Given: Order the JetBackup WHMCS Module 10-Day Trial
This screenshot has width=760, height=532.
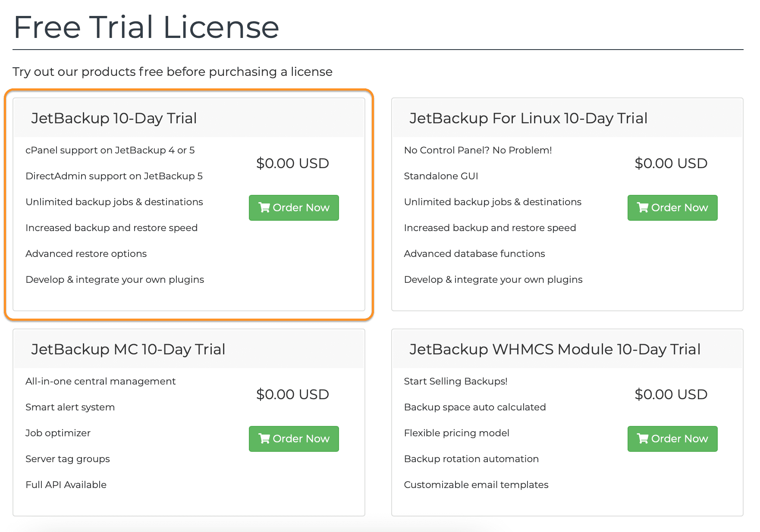Looking at the screenshot, I should [x=672, y=438].
